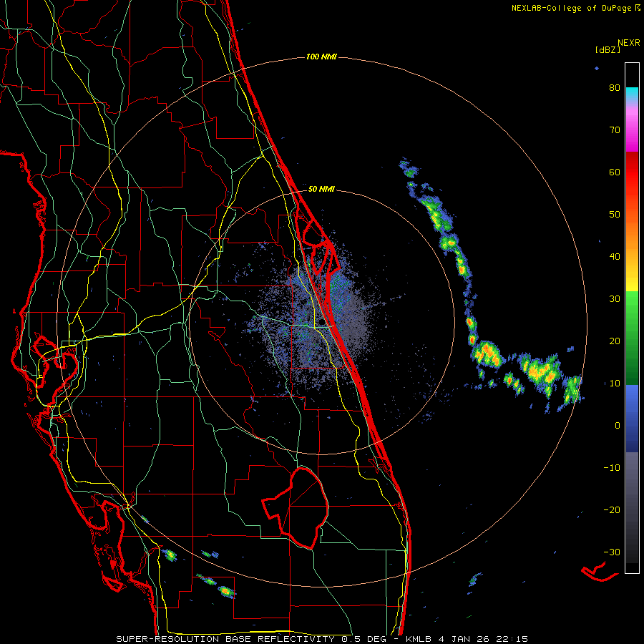
Task: Click the 50 dBZ scale label
Action: pyautogui.click(x=615, y=215)
